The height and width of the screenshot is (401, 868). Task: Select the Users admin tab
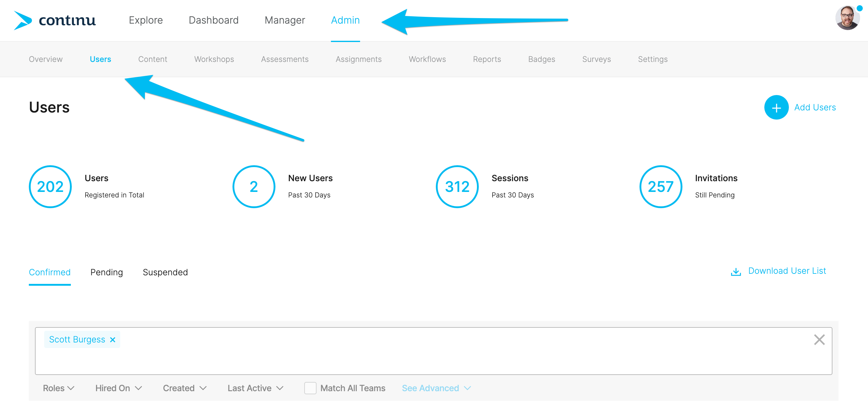(x=100, y=59)
